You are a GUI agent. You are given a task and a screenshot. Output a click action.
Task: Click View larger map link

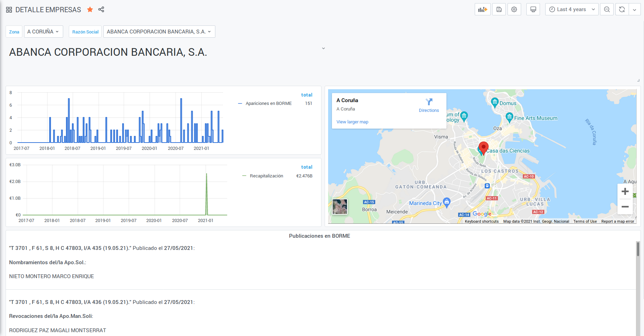point(352,122)
